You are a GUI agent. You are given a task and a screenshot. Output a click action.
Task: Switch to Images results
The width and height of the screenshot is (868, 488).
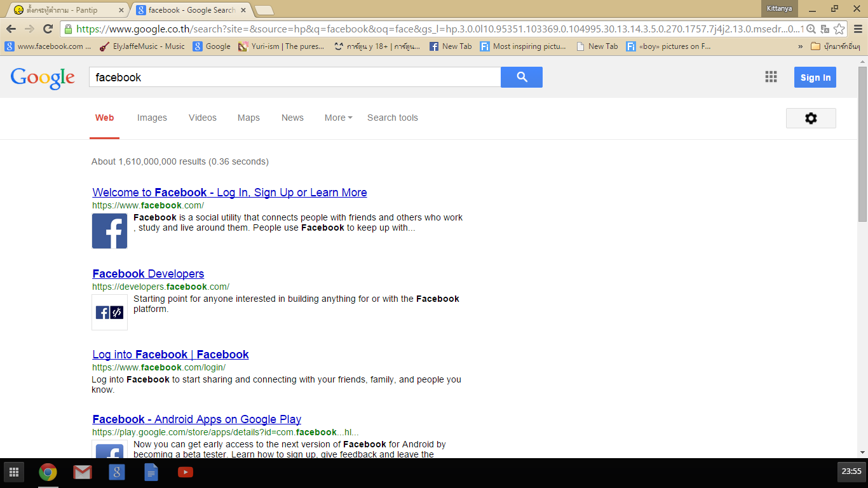coord(152,118)
